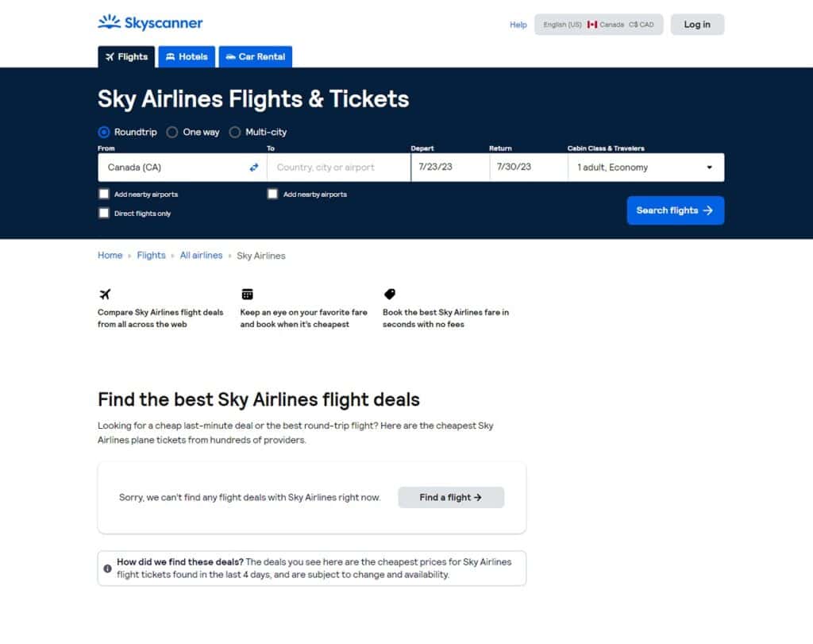The height and width of the screenshot is (644, 813).
Task: Open the Depart date picker 7/23/23
Action: [450, 168]
